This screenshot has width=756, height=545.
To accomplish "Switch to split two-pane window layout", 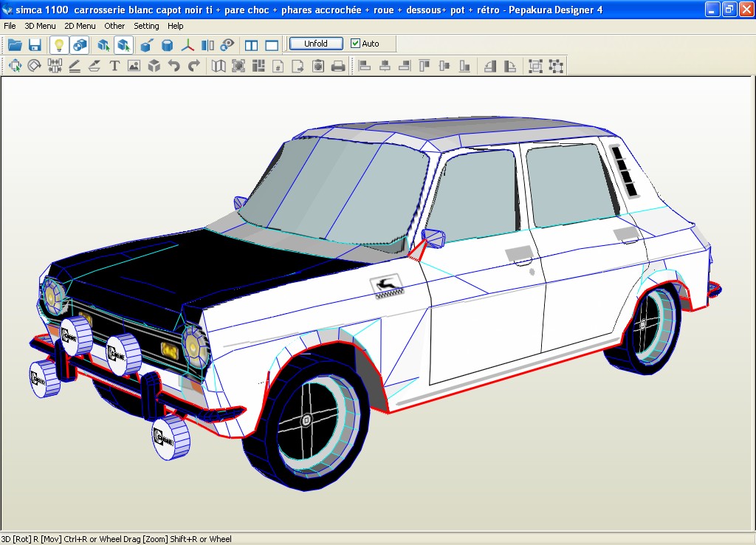I will [x=251, y=45].
